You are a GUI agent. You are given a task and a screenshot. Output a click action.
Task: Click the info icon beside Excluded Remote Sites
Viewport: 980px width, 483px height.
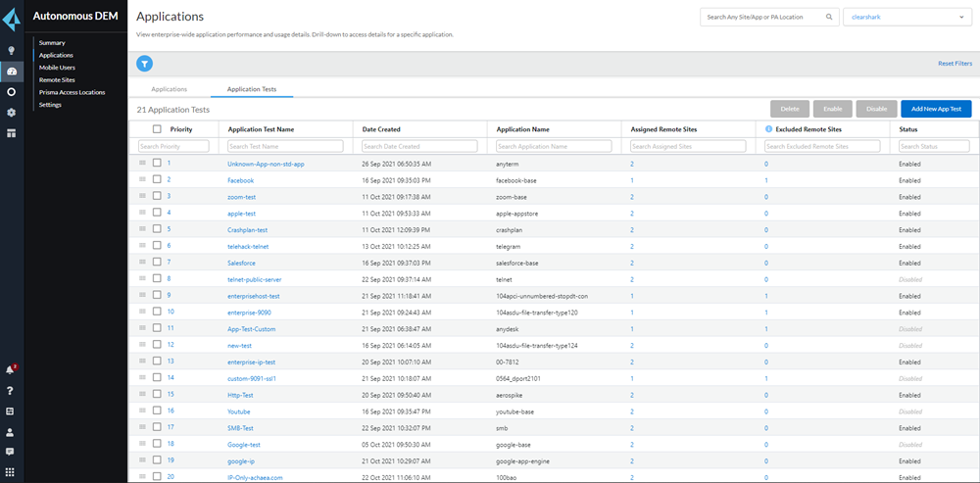[x=768, y=129]
